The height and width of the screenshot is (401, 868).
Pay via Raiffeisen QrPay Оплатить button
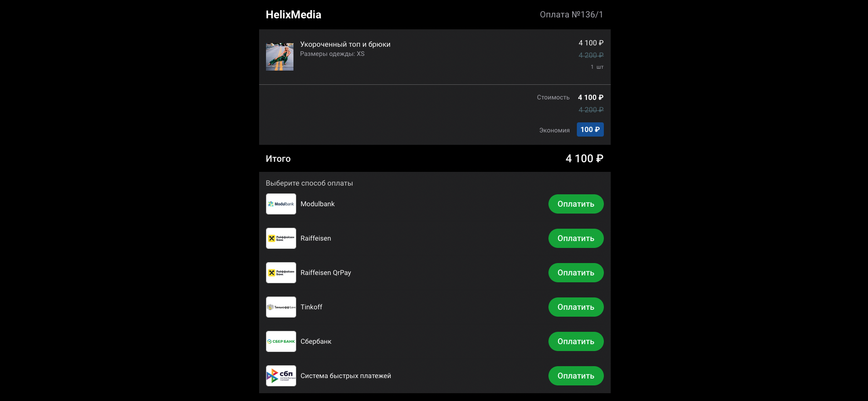click(575, 273)
